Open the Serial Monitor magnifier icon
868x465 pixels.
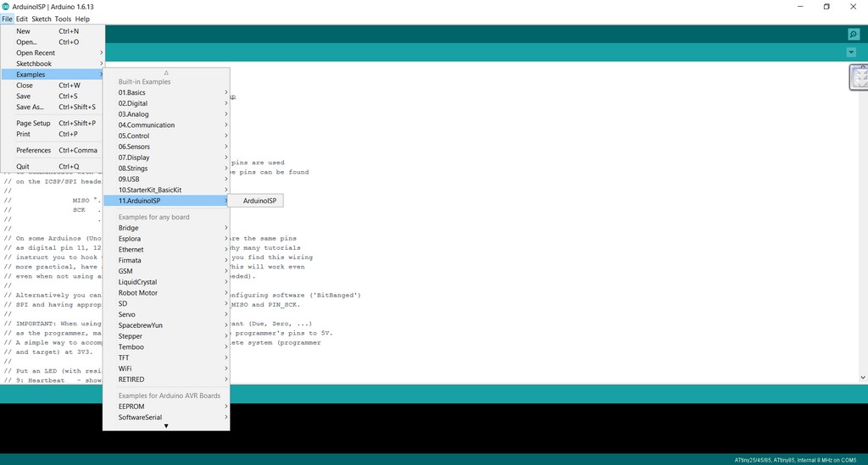(x=854, y=34)
